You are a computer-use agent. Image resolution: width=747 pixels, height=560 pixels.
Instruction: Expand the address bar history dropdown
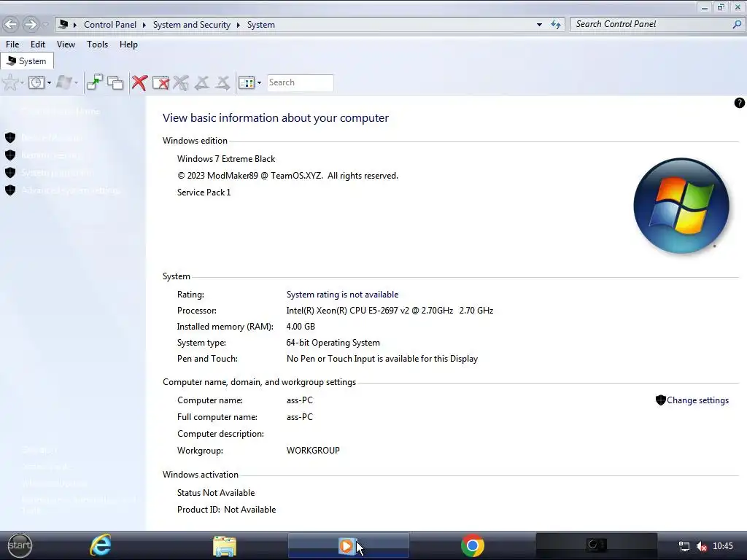(x=539, y=24)
